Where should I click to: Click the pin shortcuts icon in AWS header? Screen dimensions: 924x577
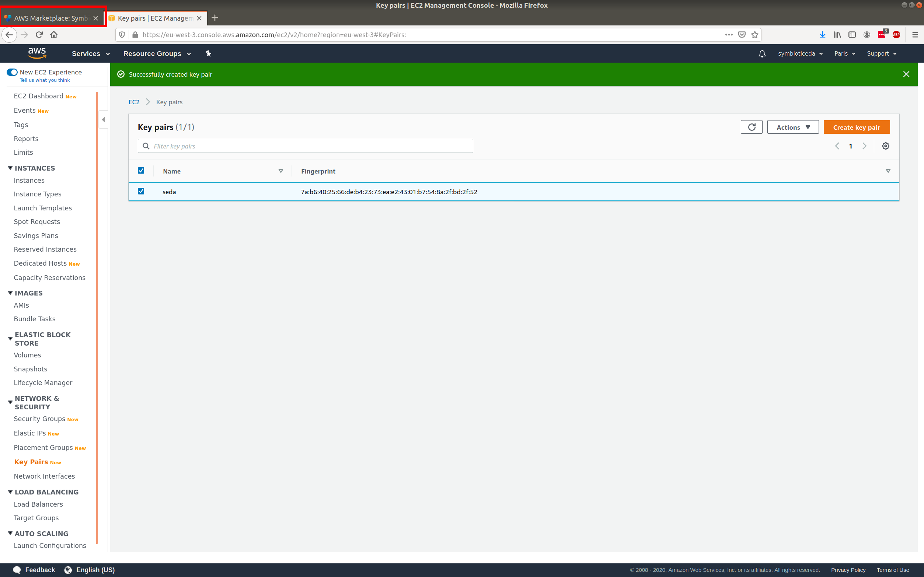tap(208, 53)
